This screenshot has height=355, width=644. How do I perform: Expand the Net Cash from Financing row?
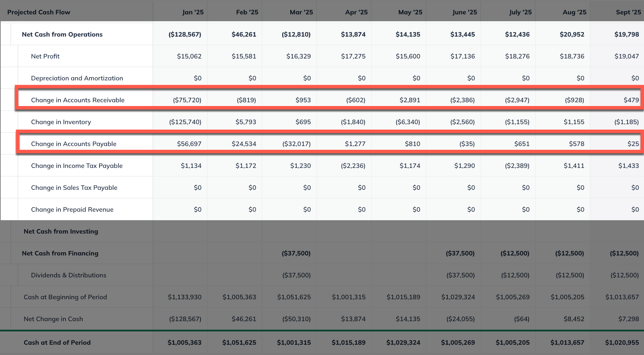click(60, 253)
